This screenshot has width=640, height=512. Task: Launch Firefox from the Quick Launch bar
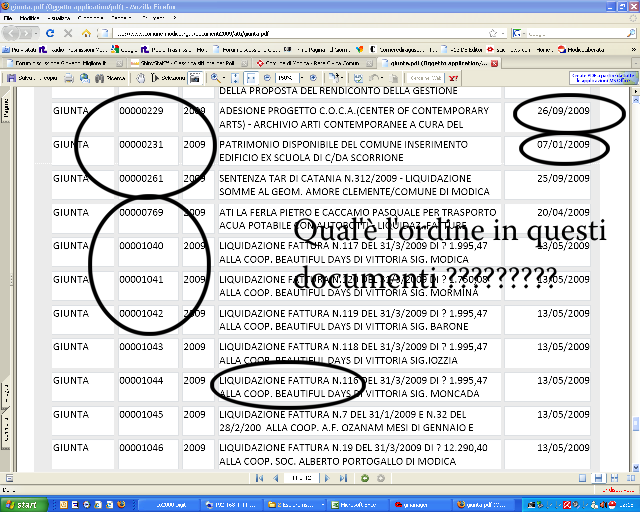[x=121, y=505]
